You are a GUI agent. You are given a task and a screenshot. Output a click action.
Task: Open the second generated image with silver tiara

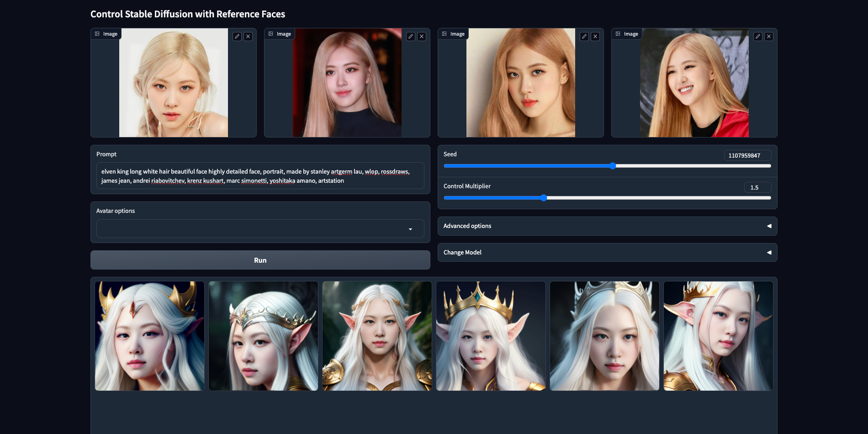[x=264, y=336]
